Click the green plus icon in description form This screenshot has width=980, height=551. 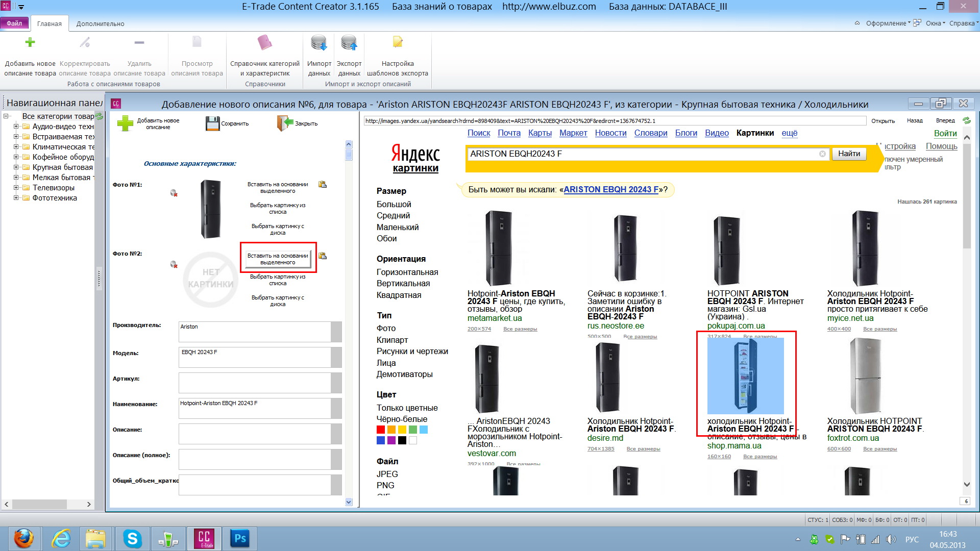point(125,123)
